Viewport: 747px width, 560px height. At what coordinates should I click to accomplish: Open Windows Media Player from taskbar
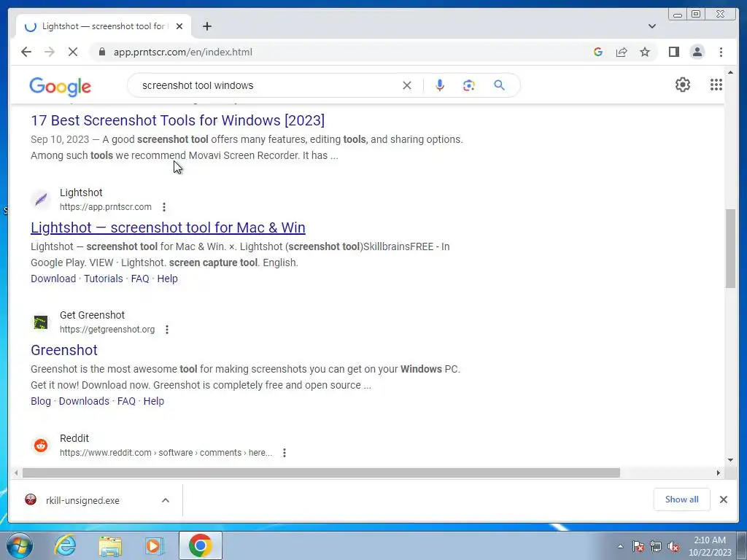154,545
